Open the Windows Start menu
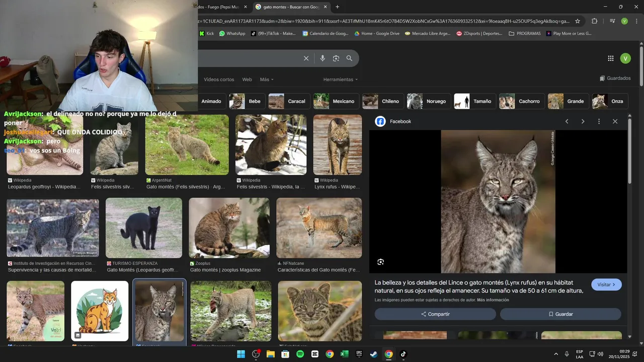This screenshot has width=644, height=362. tap(241, 354)
